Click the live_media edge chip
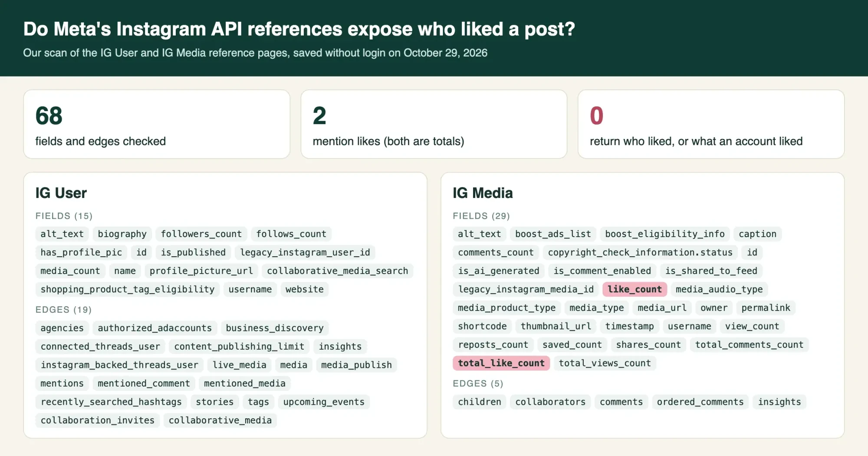 point(240,365)
